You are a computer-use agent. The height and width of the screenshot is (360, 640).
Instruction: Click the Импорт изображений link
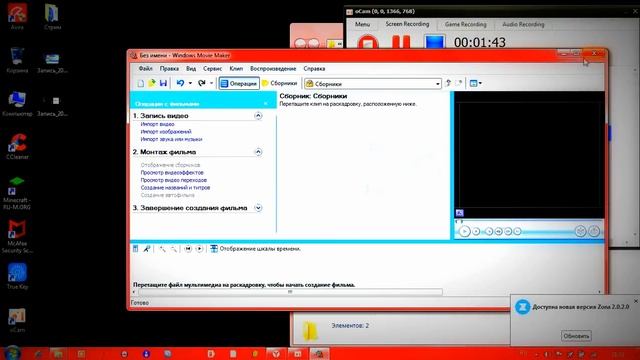(x=166, y=131)
